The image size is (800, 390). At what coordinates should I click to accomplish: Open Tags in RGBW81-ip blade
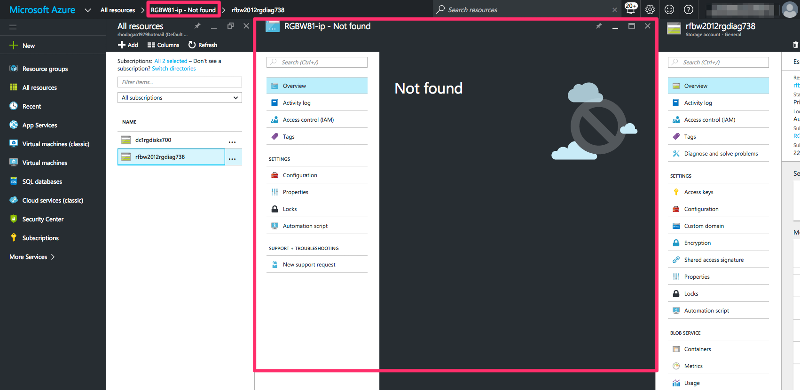[x=317, y=137]
